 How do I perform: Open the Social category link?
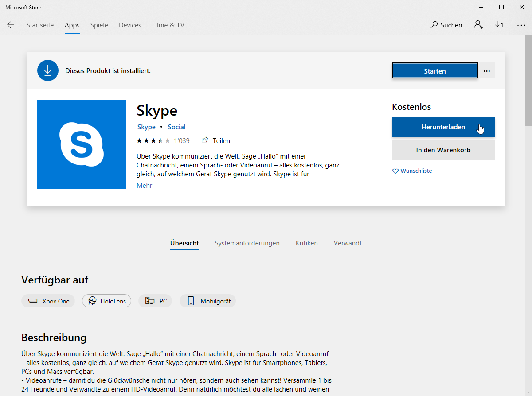(x=176, y=127)
